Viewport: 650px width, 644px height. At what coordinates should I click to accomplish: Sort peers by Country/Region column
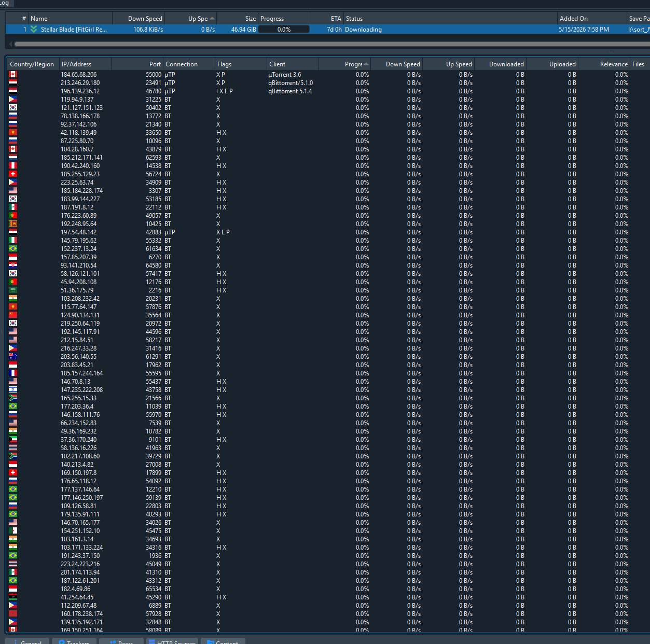click(32, 64)
